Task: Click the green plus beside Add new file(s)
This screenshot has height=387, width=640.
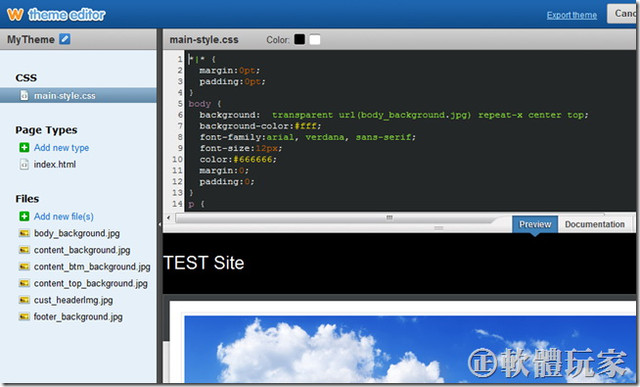Action: pos(24,216)
